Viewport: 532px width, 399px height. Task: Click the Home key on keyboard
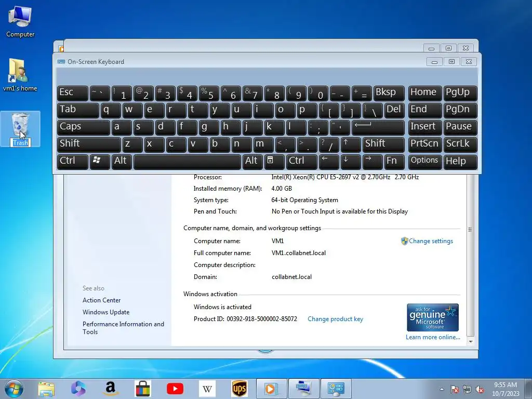coord(425,94)
